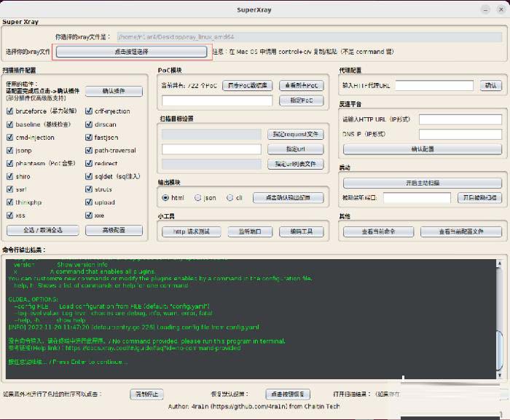The width and height of the screenshot is (510, 420).
Task: Uncheck the xxe plugin checkbox
Action: coord(89,215)
